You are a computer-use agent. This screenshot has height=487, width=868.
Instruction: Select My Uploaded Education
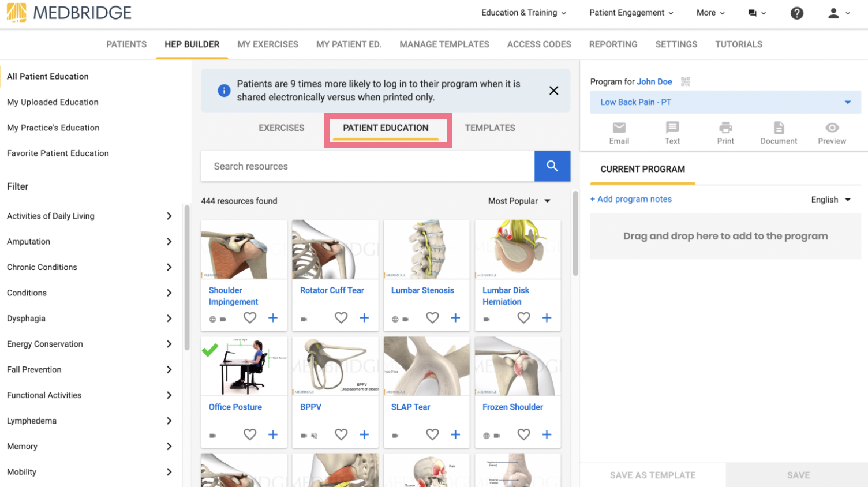click(x=53, y=102)
